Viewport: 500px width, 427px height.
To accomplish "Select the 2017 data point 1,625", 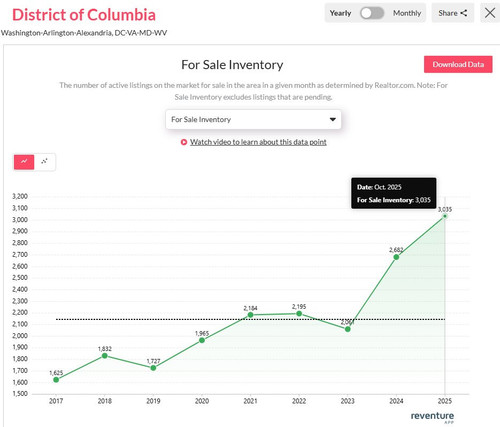I will point(56,380).
